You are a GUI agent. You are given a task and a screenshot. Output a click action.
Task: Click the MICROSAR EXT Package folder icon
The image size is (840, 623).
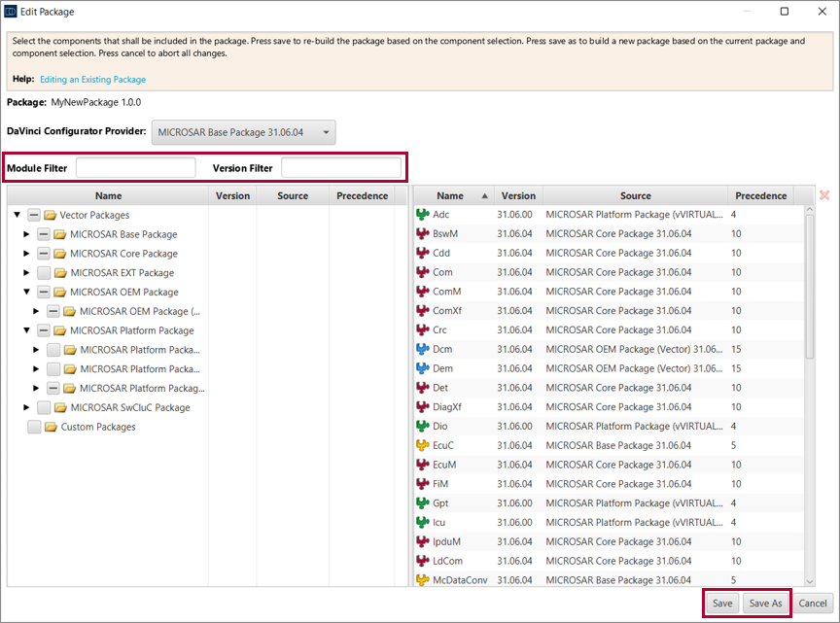click(x=60, y=273)
